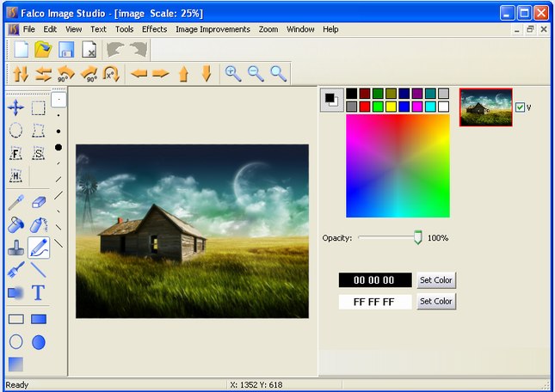Pick a color from the rainbow gradient square
The width and height of the screenshot is (555, 392).
[398, 166]
